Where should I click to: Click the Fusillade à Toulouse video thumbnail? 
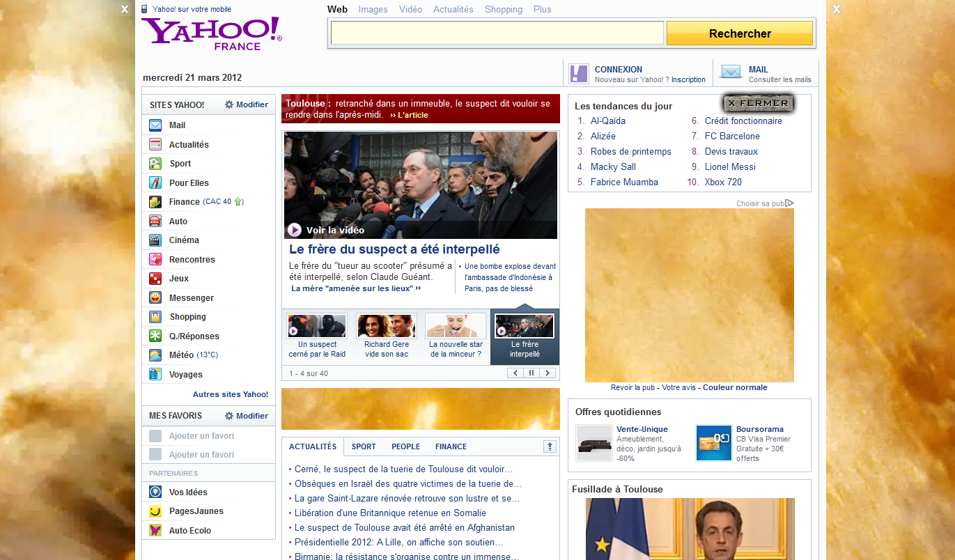coord(690,529)
